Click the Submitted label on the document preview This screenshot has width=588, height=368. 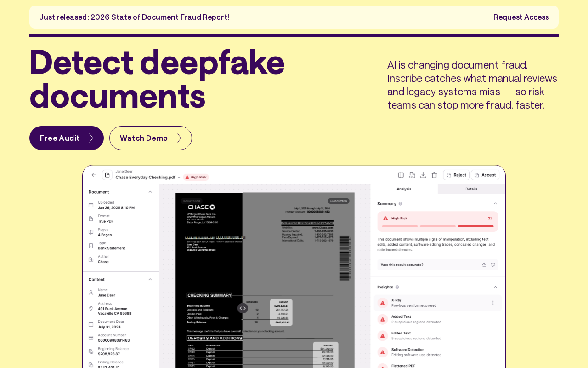pos(339,201)
